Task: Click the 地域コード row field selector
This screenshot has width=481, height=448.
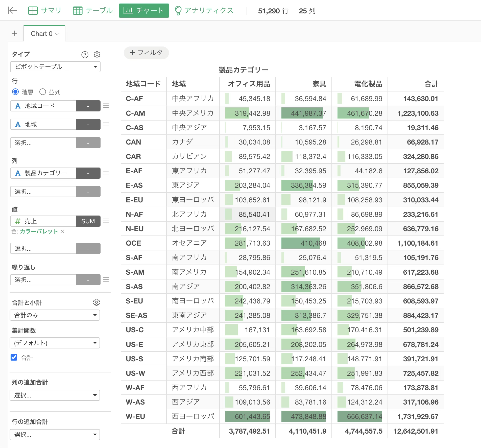Action: [x=43, y=106]
